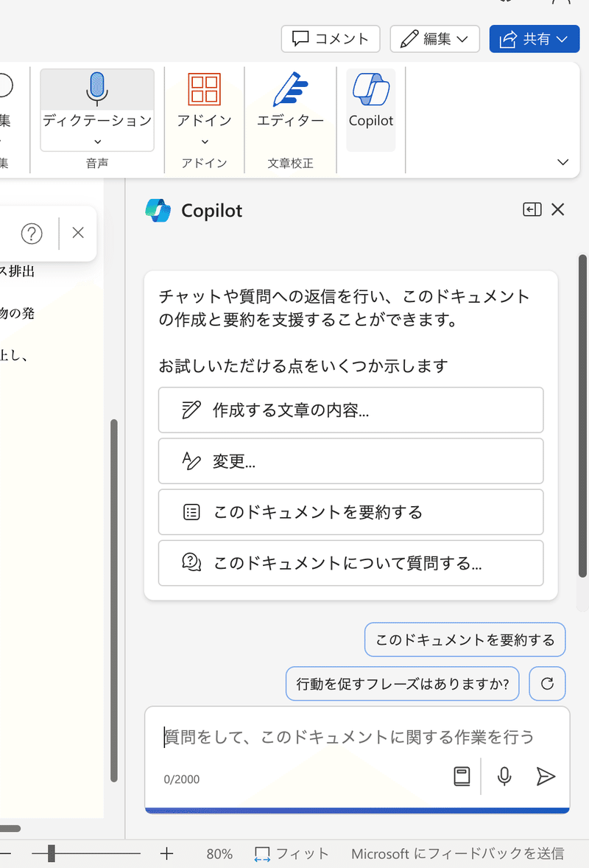The image size is (589, 868).
Task: Open the prompt guide book icon
Action: 462,776
